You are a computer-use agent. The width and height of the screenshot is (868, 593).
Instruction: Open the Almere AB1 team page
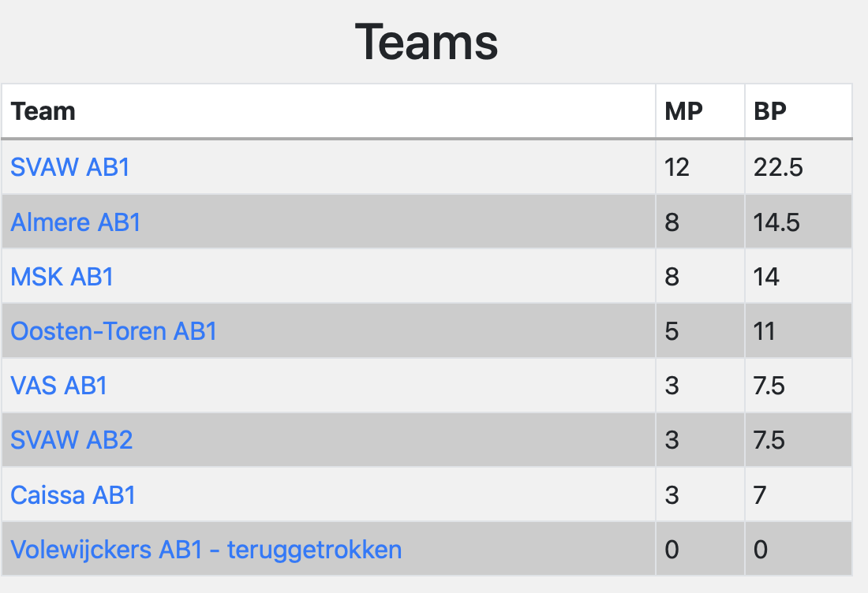point(76,222)
